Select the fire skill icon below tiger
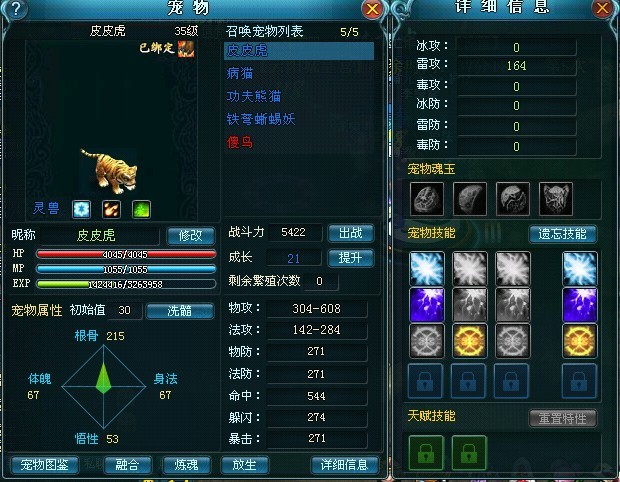Screen dimensions: 620x482 [112, 209]
